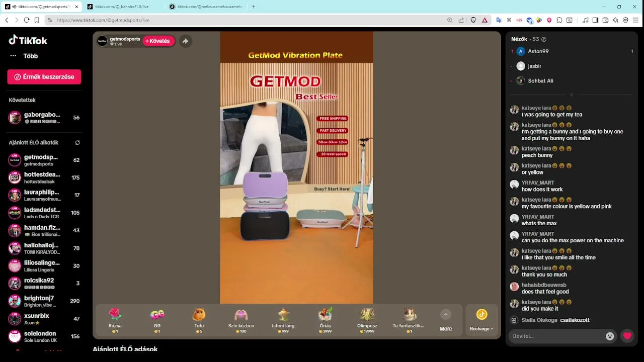Open Brave Shields lion icon
Screen dimensions: 644x362
[x=473, y=20]
